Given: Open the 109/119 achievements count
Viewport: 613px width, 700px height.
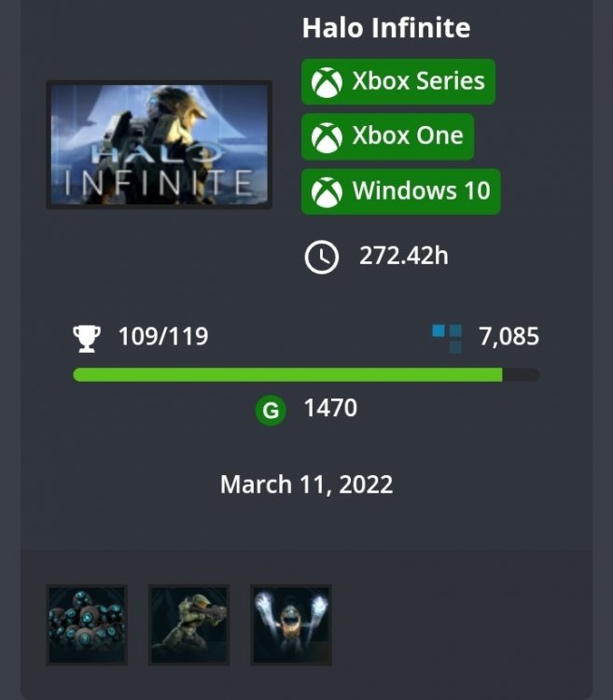Looking at the screenshot, I should 163,337.
